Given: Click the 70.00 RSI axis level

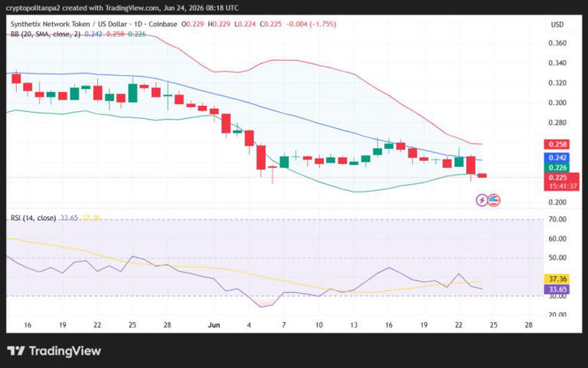Looking at the screenshot, I should [x=557, y=219].
